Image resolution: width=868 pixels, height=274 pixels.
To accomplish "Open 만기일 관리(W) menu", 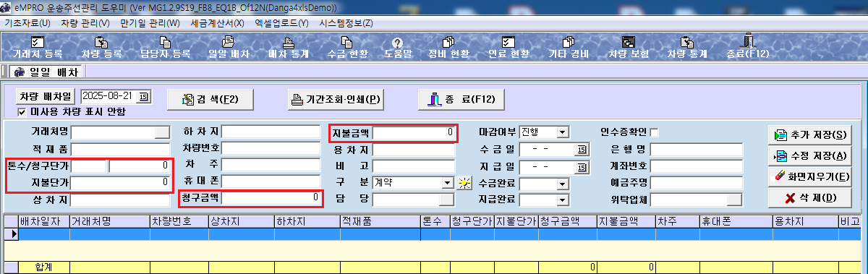I will [x=150, y=23].
